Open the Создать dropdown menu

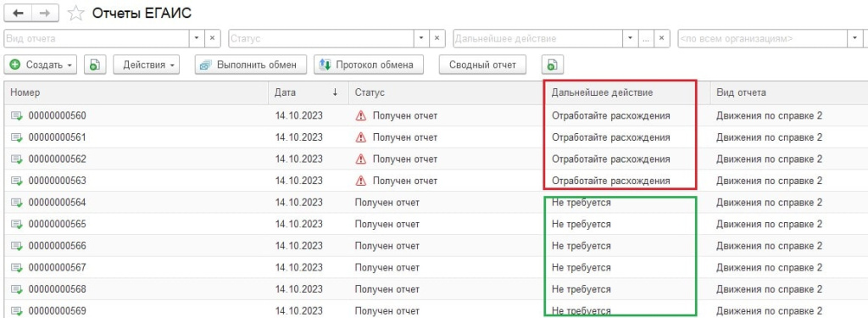click(42, 64)
